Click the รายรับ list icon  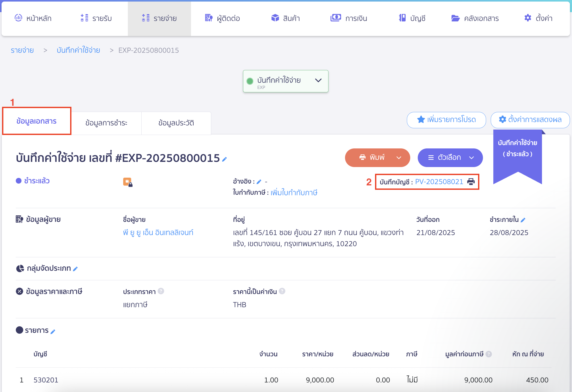84,18
